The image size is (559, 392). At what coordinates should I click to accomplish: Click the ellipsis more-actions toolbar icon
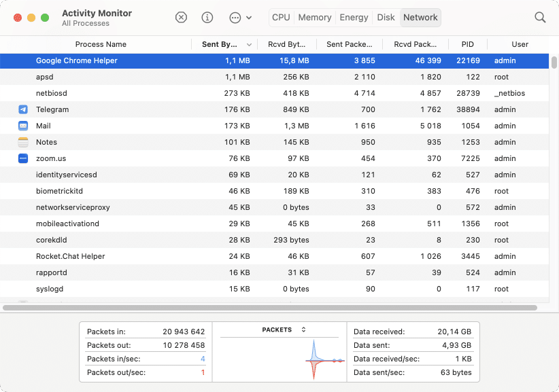[235, 18]
